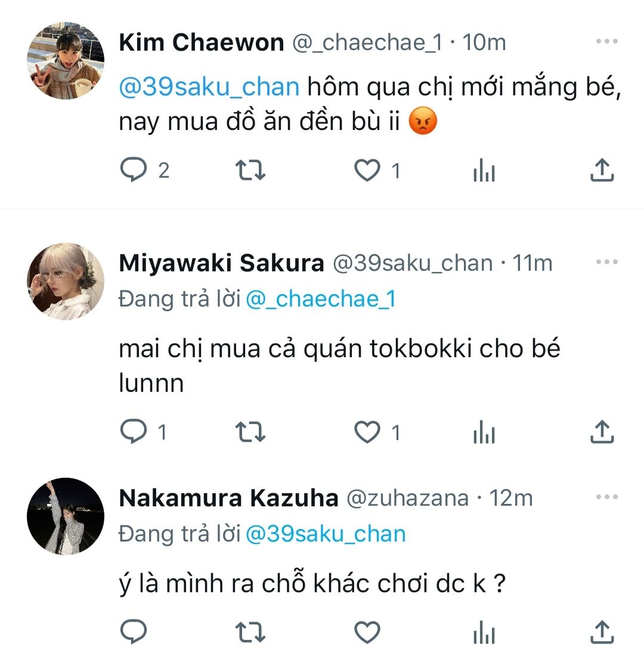Reply to Kim Chaewon's tweet
Viewport: 644px width, 665px height.
click(x=134, y=171)
